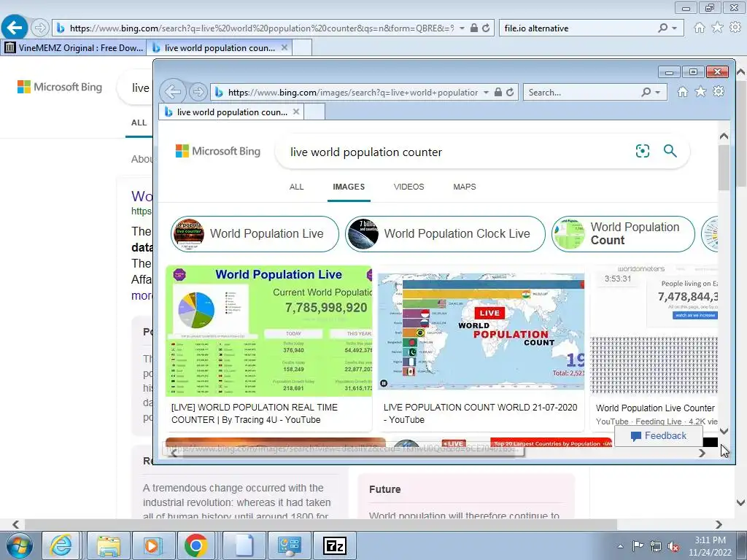This screenshot has width=747, height=560.
Task: Click front window vertical scrollbar up arrow
Action: click(724, 136)
